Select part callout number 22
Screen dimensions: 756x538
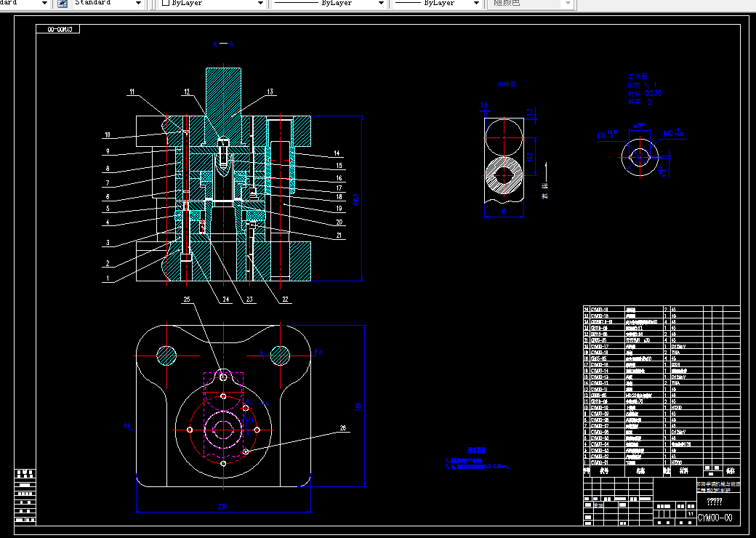coord(285,300)
